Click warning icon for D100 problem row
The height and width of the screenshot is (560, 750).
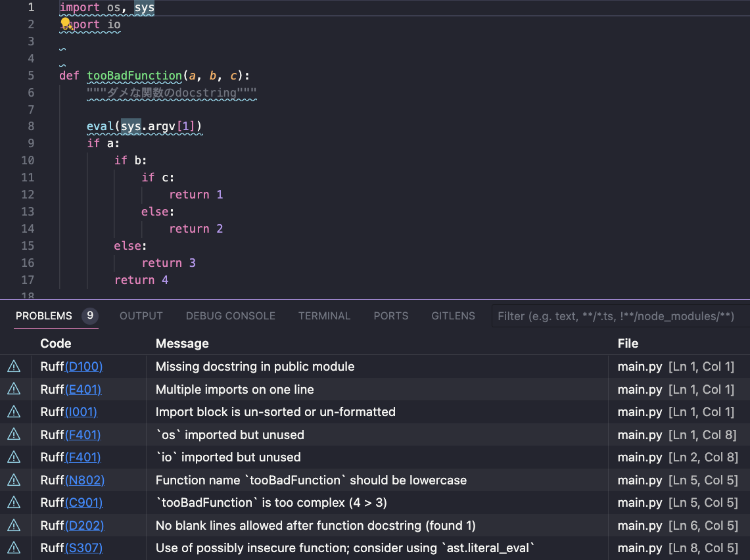14,366
